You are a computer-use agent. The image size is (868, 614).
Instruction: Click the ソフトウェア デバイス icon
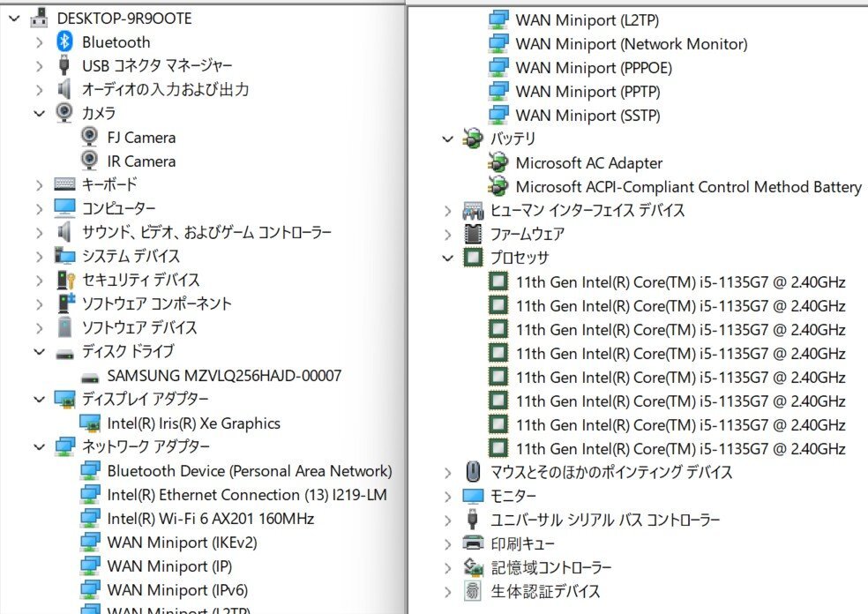pos(64,327)
